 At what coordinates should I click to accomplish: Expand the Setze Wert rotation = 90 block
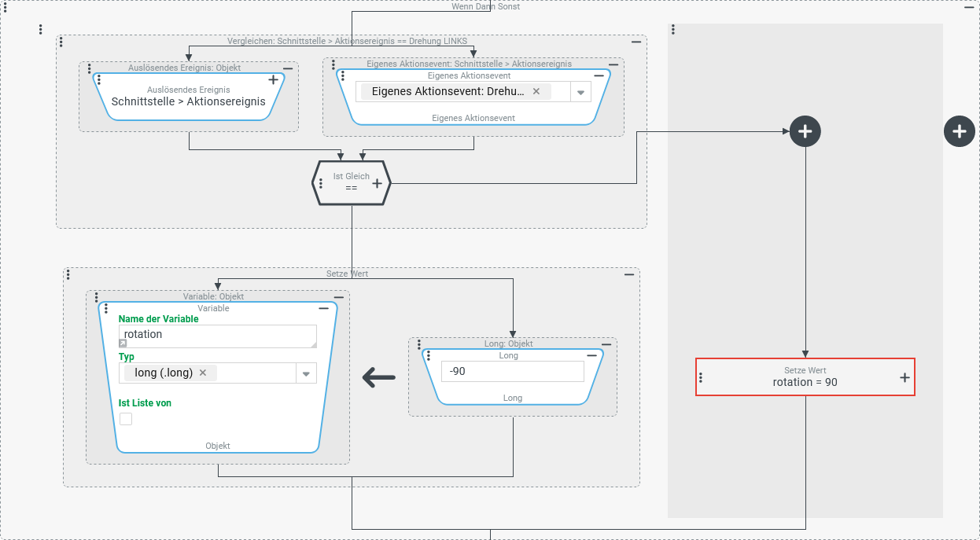tap(904, 377)
